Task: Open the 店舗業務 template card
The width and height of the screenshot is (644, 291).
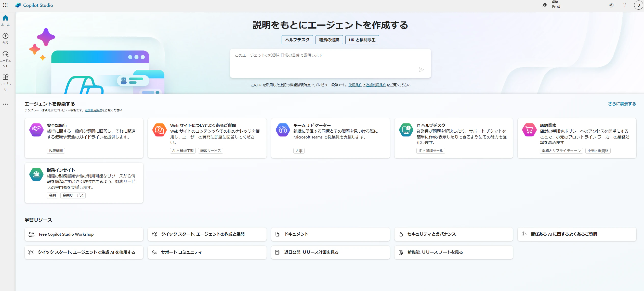Action: (577, 138)
